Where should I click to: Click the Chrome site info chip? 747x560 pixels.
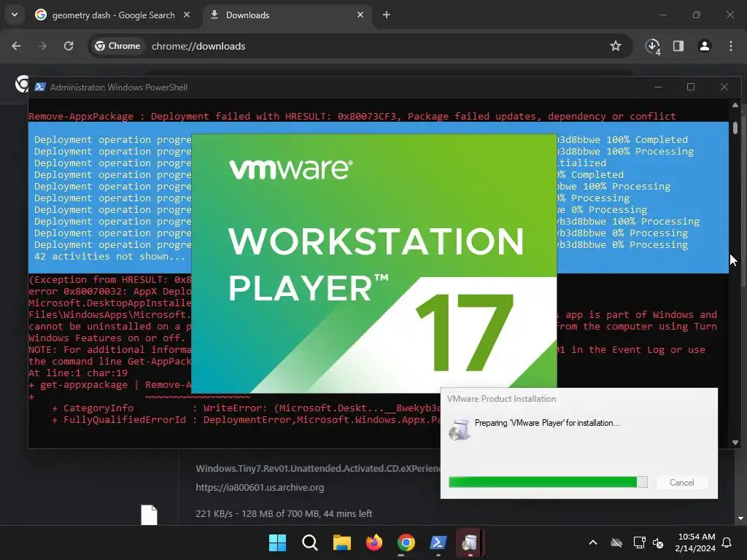coord(117,46)
